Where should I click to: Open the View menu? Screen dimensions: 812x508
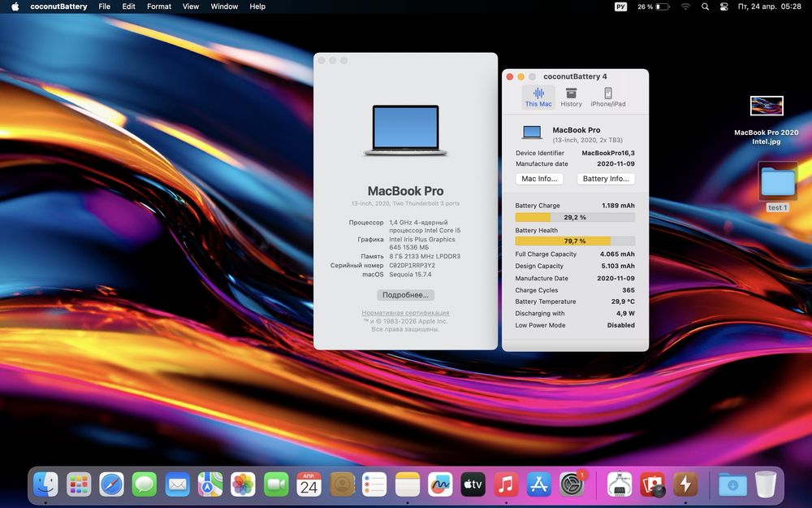click(x=191, y=7)
